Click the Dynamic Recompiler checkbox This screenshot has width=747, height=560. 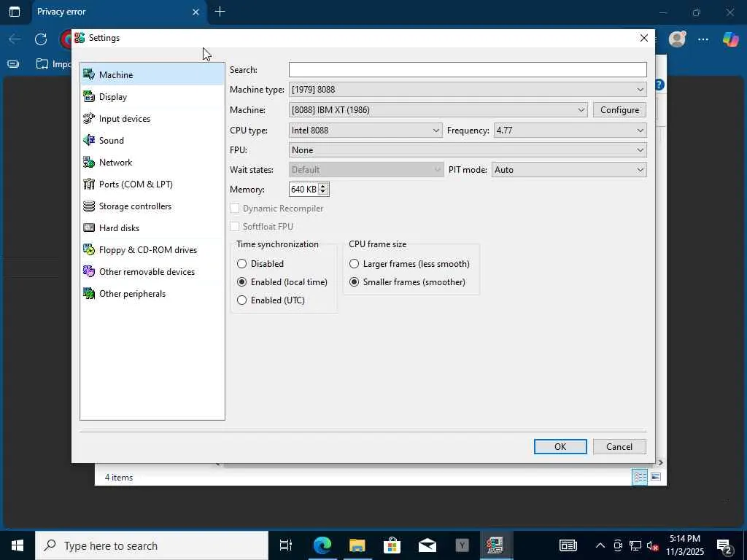[234, 209]
